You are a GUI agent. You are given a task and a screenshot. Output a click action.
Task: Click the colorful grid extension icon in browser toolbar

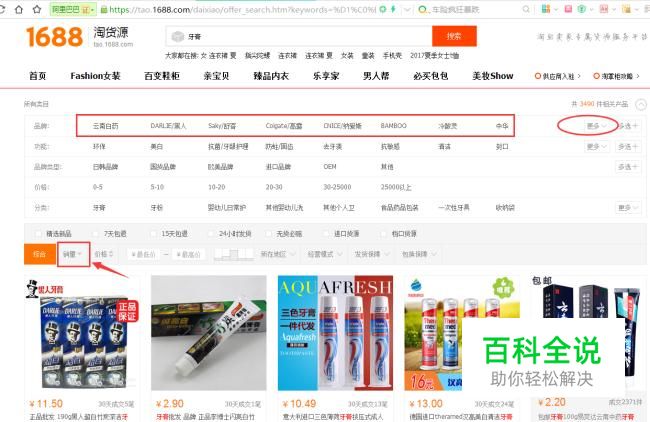coord(546,9)
